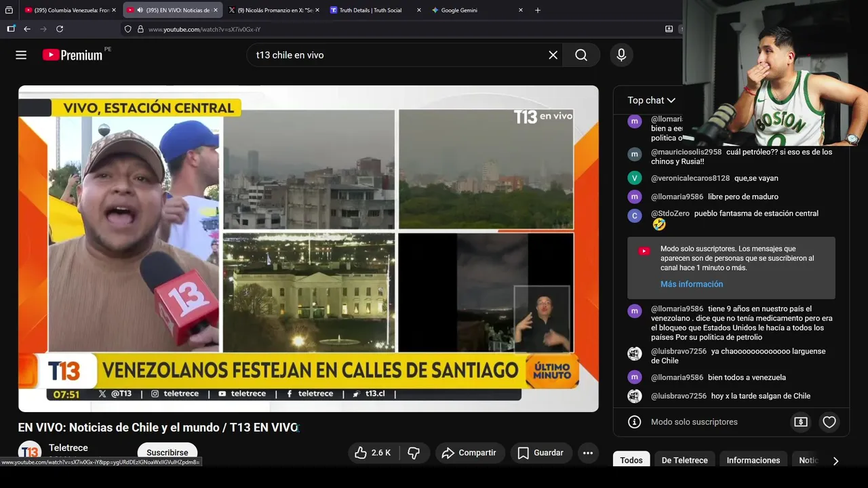Run search with magnifier button
Screen dimensions: 868x488
[x=581, y=55]
